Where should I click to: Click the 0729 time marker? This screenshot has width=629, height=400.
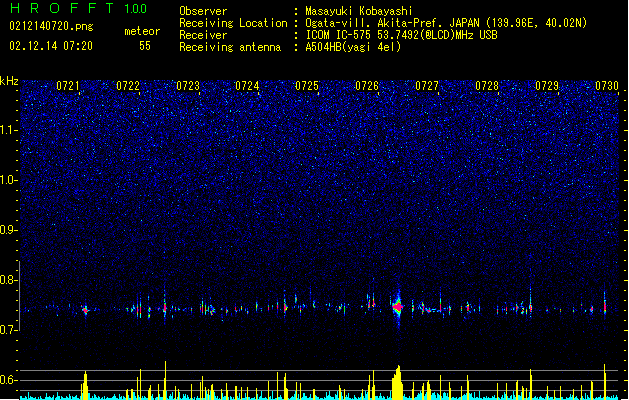pos(547,86)
